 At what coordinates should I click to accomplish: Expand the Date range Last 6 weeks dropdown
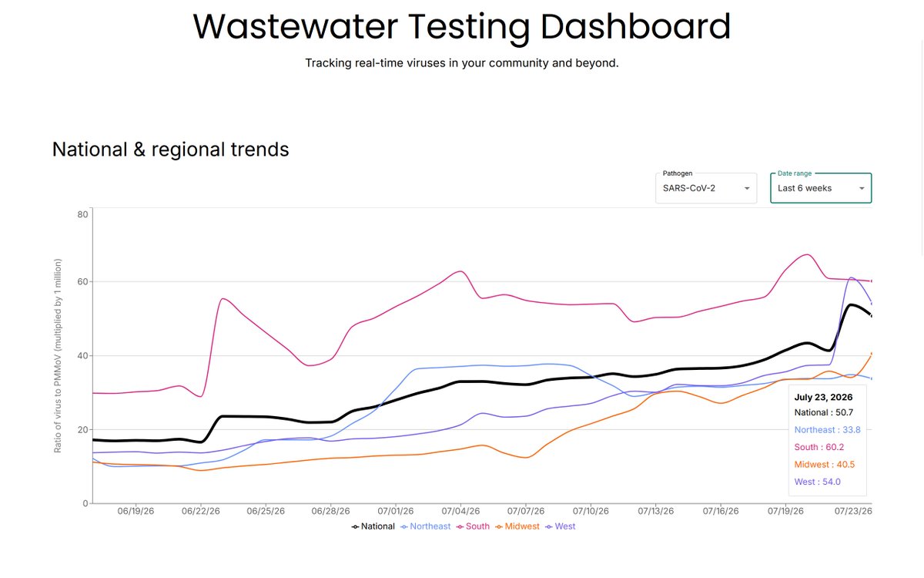coord(821,188)
